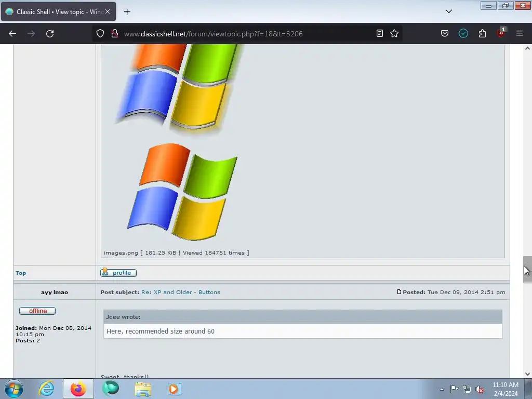Open the Extensions puzzle icon
This screenshot has width=532, height=399.
point(482,33)
